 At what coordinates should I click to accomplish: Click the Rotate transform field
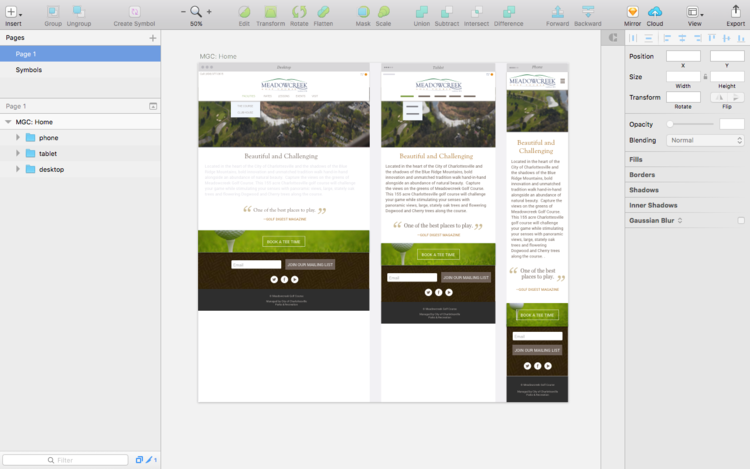click(683, 97)
